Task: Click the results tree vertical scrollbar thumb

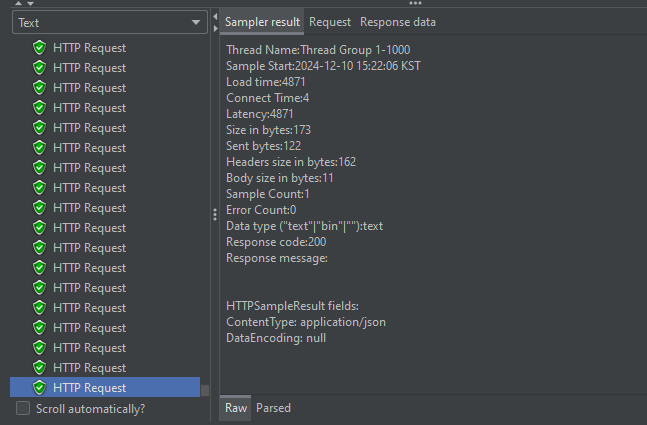Action: click(x=206, y=390)
